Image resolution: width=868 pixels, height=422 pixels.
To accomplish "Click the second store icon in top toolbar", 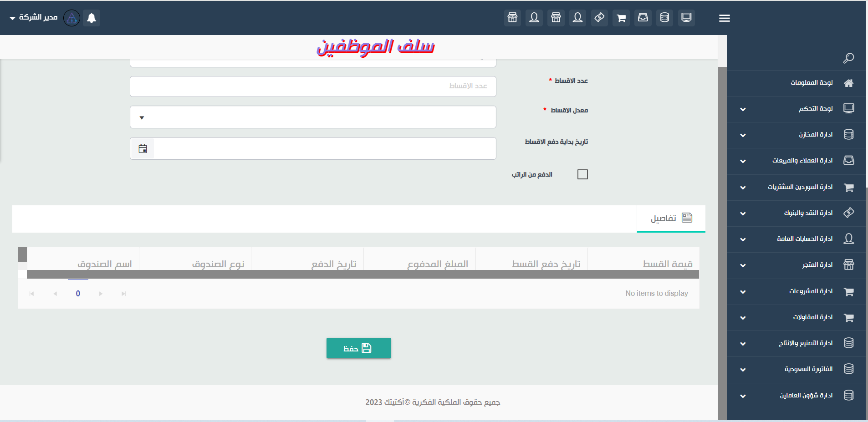I will click(x=556, y=18).
